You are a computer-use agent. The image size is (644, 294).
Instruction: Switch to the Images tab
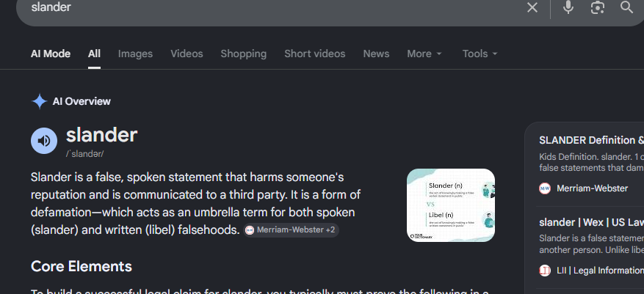point(135,54)
